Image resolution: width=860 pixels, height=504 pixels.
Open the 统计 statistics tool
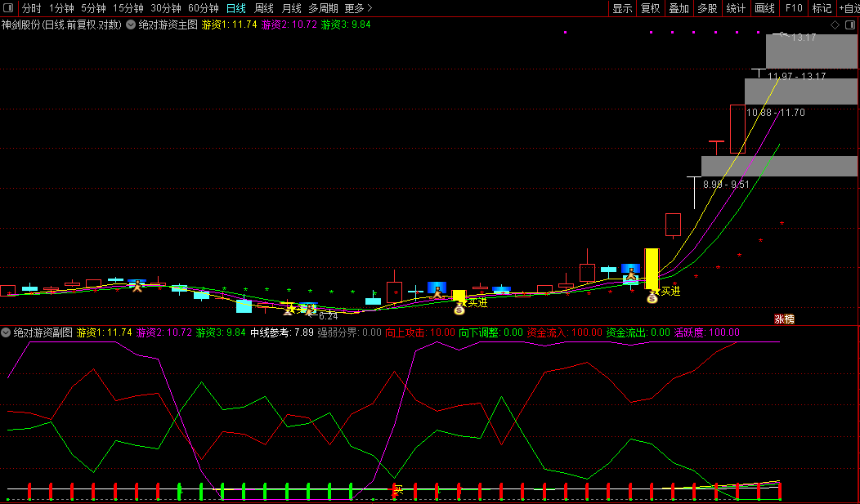click(736, 8)
